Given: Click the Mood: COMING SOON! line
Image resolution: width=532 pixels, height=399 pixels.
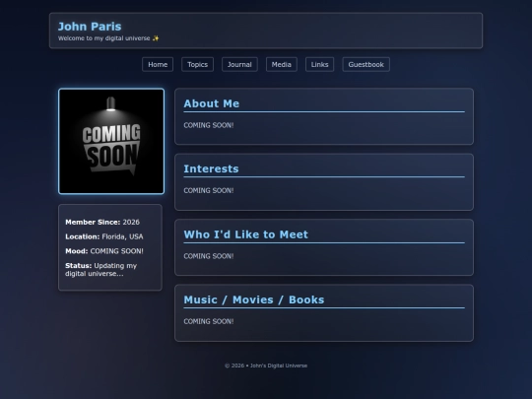Looking at the screenshot, I should click(x=104, y=251).
